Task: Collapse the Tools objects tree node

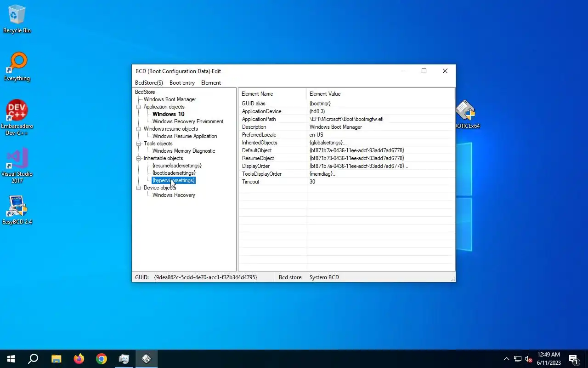Action: point(139,144)
